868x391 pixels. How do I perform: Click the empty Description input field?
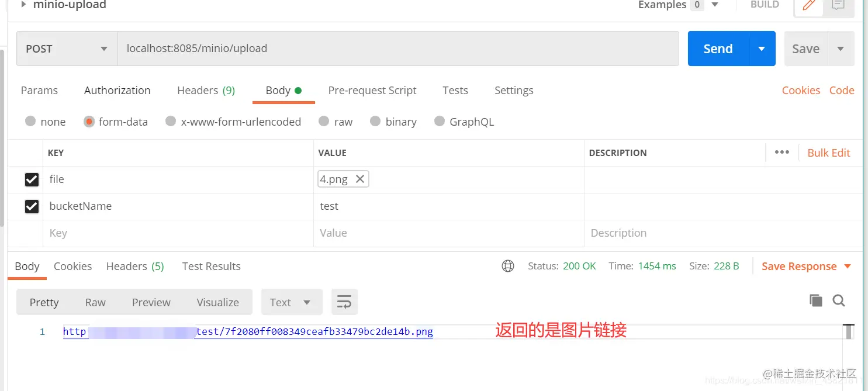[x=724, y=233]
